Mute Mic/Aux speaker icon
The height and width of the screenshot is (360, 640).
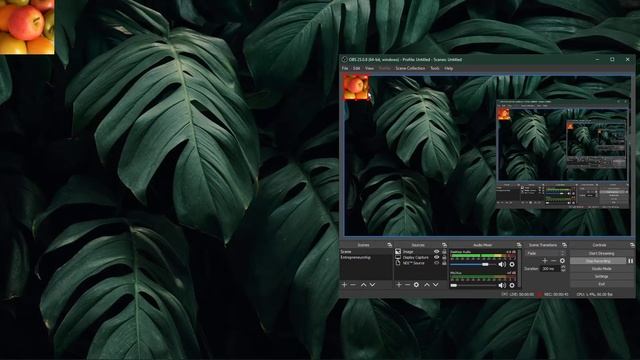click(x=502, y=285)
